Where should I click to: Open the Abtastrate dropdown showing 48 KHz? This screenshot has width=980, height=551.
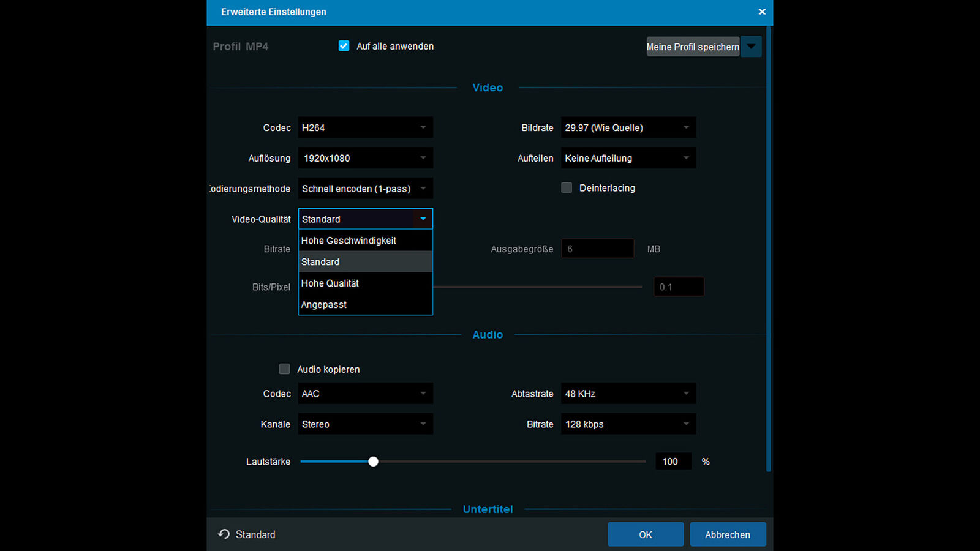627,394
